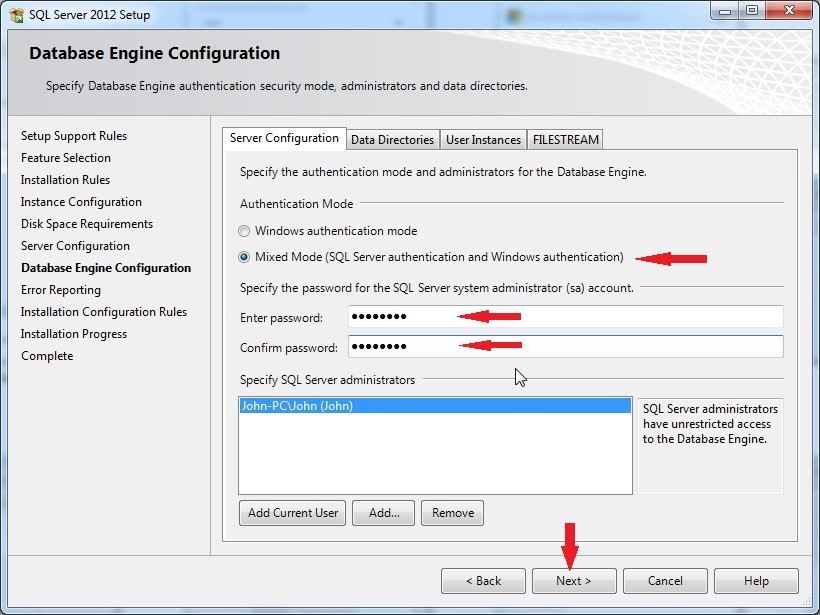Click the Remove button

(452, 512)
